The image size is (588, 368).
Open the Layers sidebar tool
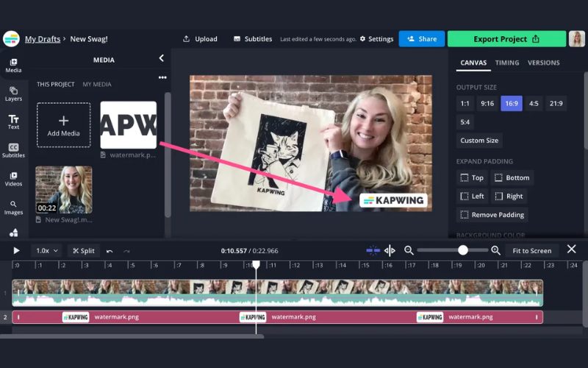[13, 94]
